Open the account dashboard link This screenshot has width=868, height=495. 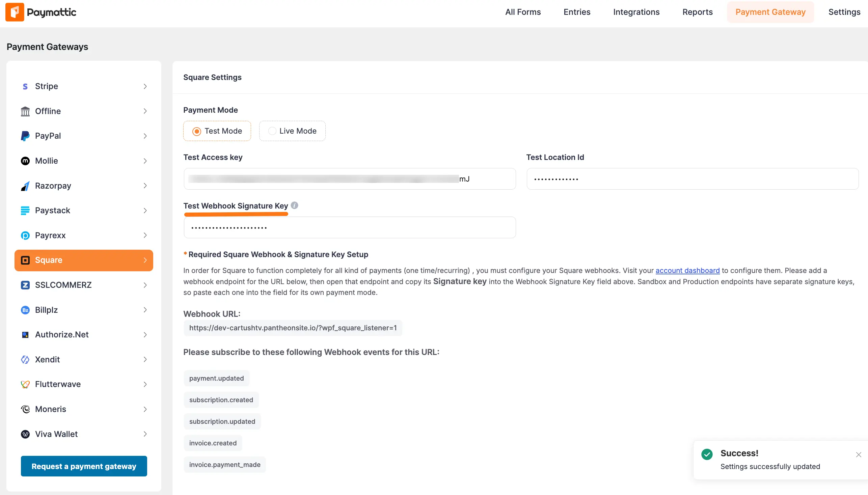[687, 270]
